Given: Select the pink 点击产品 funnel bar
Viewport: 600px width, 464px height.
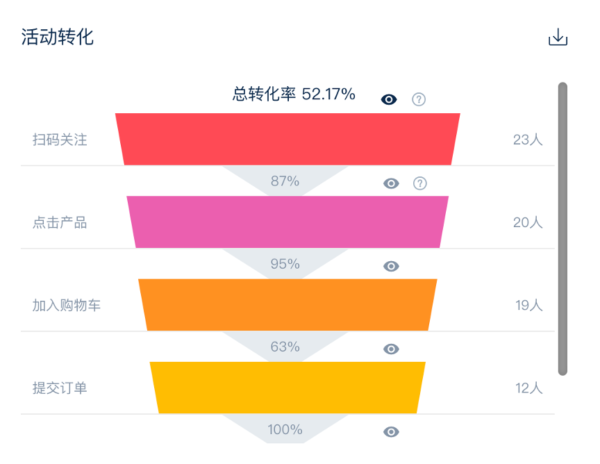Looking at the screenshot, I should tap(288, 222).
